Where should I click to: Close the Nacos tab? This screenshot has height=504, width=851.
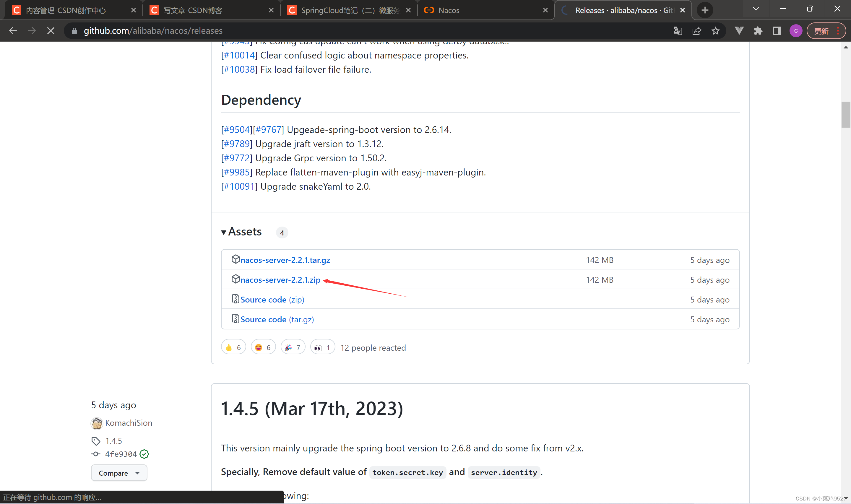[545, 10]
